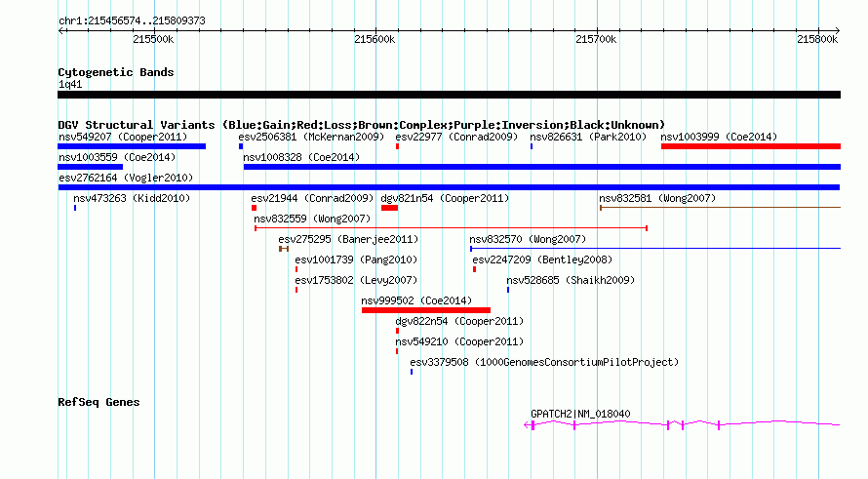868x479 pixels.
Task: Click the blue nsv1003559 gain bar
Action: pos(91,167)
